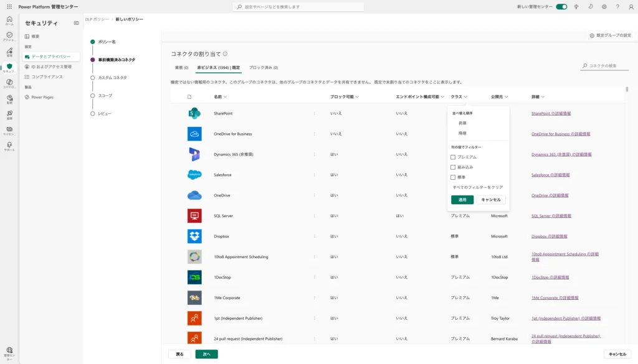
Task: Click the 戻る button
Action: click(x=180, y=354)
